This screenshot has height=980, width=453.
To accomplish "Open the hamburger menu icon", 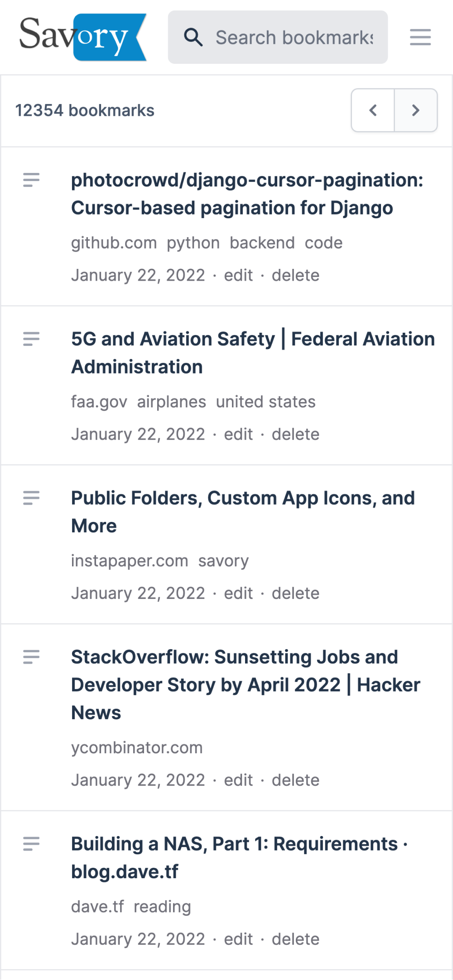I will [x=420, y=37].
